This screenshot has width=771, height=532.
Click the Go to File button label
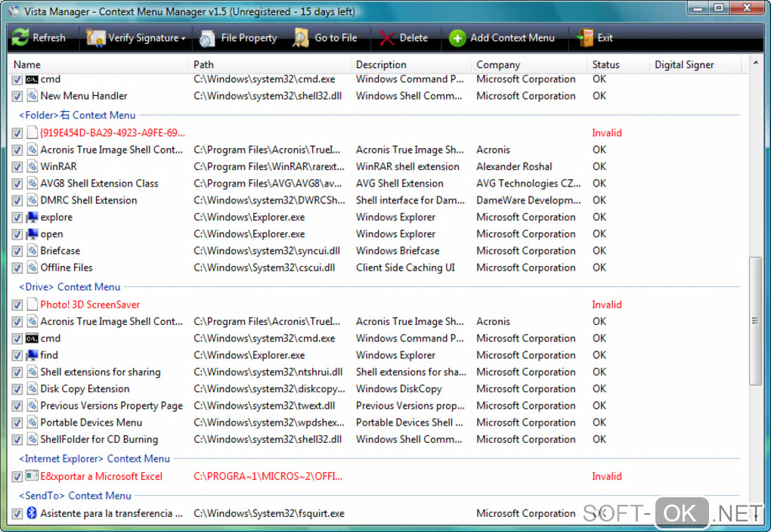[x=336, y=38]
